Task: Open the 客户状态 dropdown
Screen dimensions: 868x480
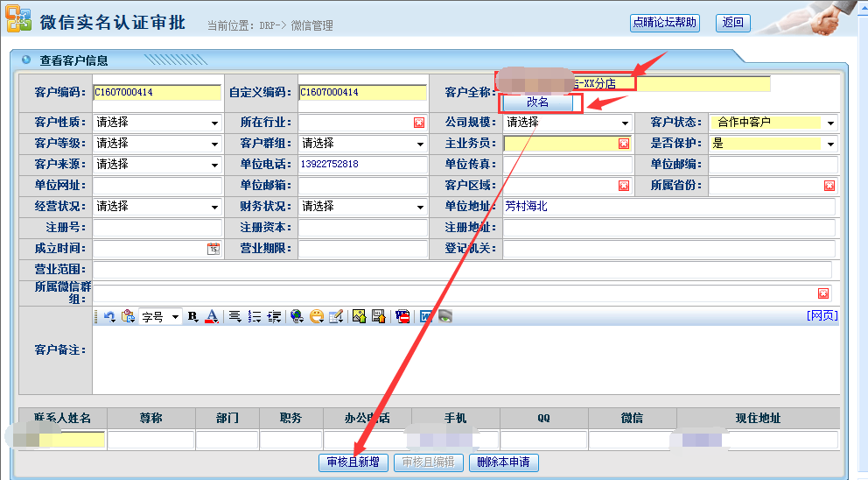Action: pos(830,123)
